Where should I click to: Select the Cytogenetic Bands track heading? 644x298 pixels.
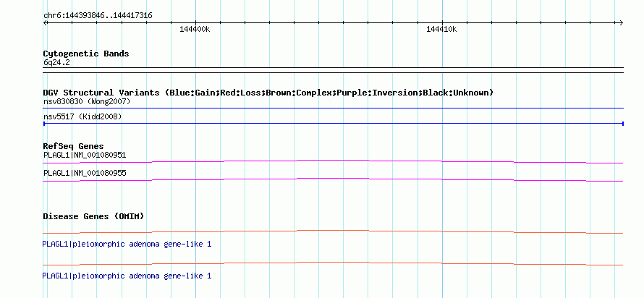click(x=86, y=54)
